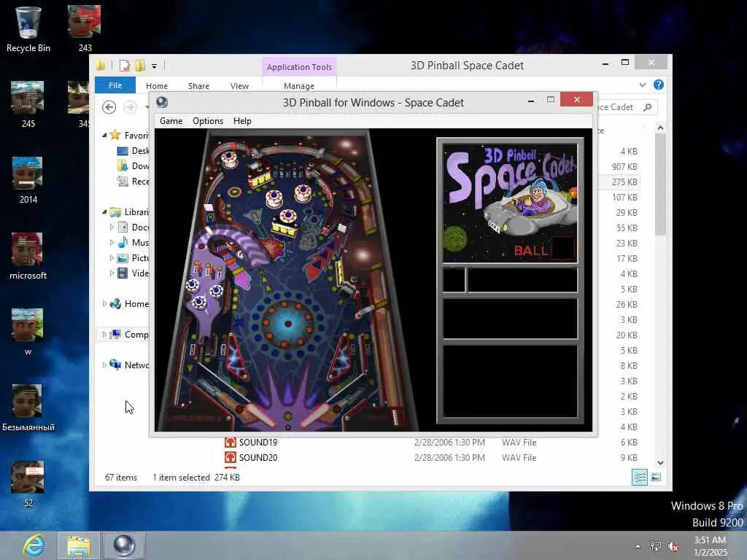Select desktop icon labeled microsoft
The width and height of the screenshot is (747, 560).
click(28, 256)
